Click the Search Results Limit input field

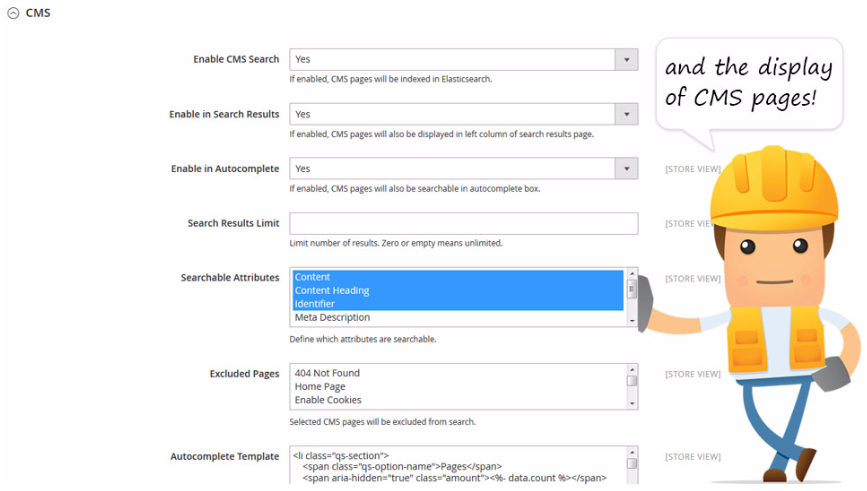(463, 223)
